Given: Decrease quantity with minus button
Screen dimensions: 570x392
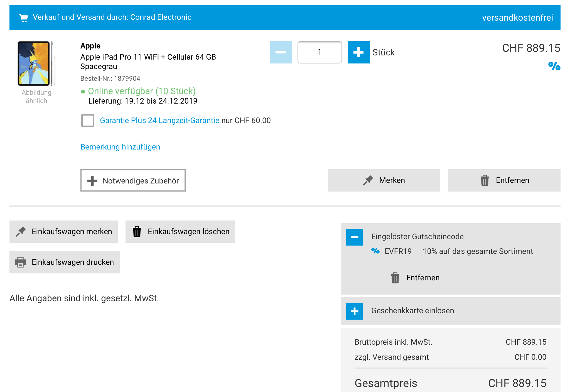Looking at the screenshot, I should point(281,52).
